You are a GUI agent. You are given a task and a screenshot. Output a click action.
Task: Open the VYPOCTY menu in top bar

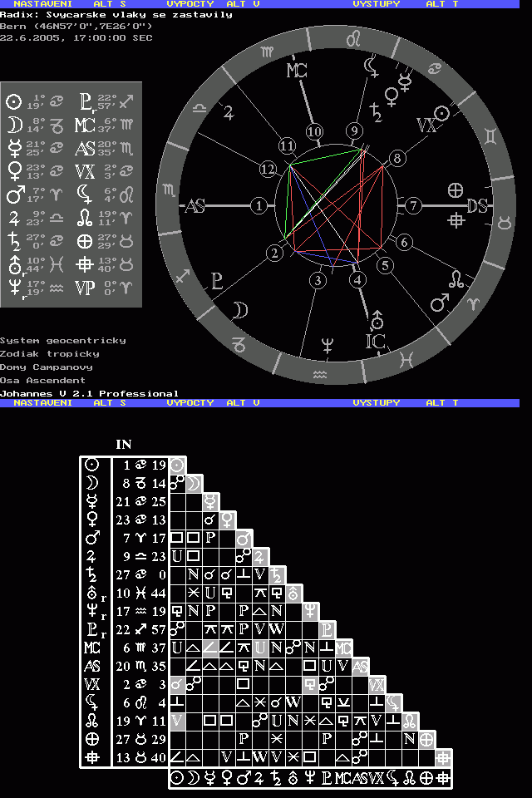[190, 4]
